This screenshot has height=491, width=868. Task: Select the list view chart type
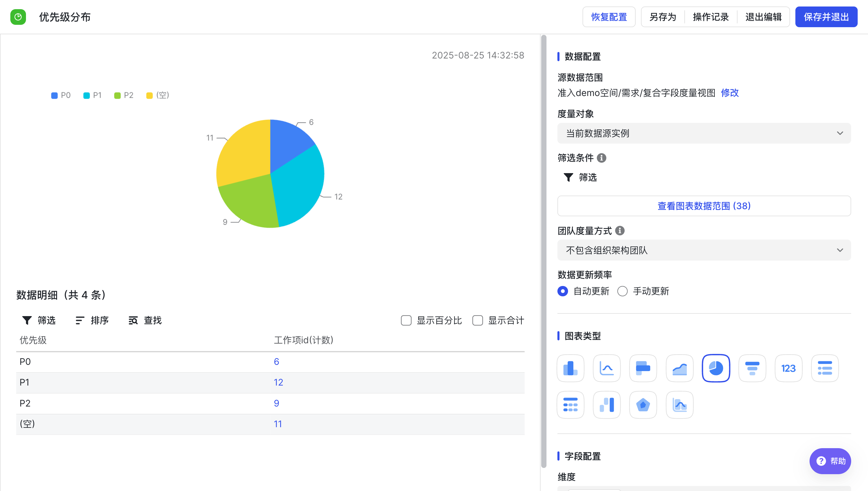coord(825,368)
